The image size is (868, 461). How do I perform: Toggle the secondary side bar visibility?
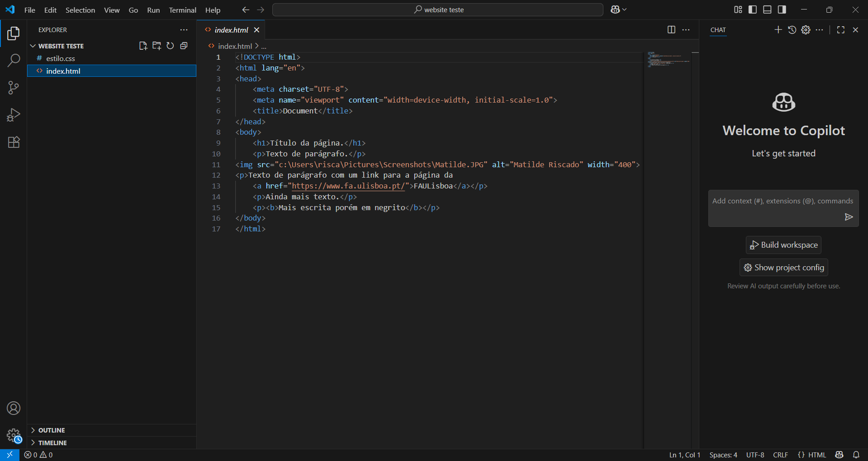pyautogui.click(x=782, y=9)
